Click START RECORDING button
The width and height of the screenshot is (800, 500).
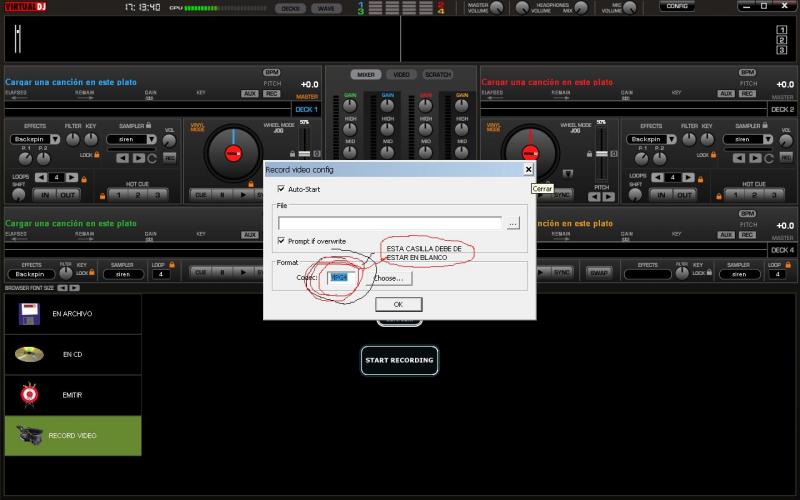[399, 360]
